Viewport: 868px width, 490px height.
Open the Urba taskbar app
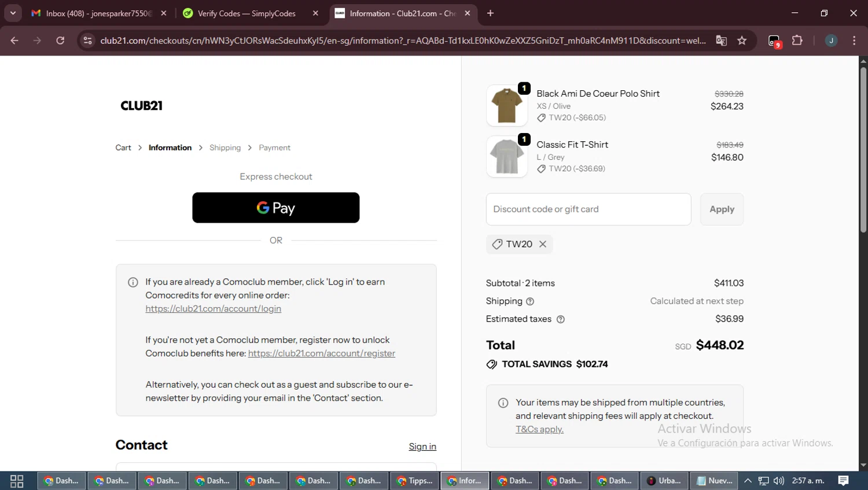pos(664,481)
